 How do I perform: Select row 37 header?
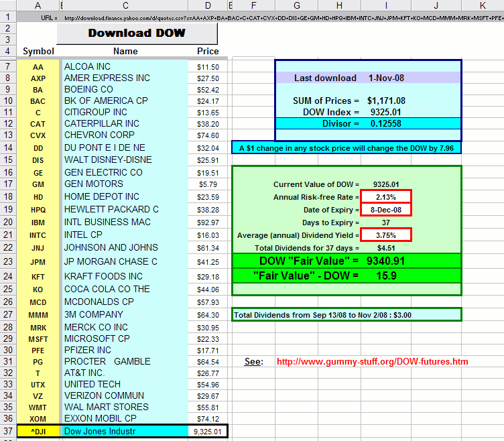pos(8,431)
